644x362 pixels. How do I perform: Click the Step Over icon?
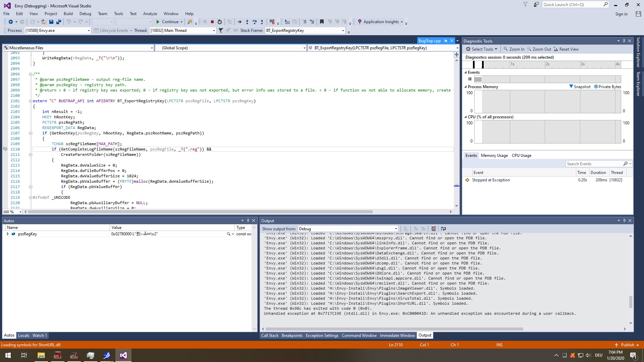pos(255,22)
